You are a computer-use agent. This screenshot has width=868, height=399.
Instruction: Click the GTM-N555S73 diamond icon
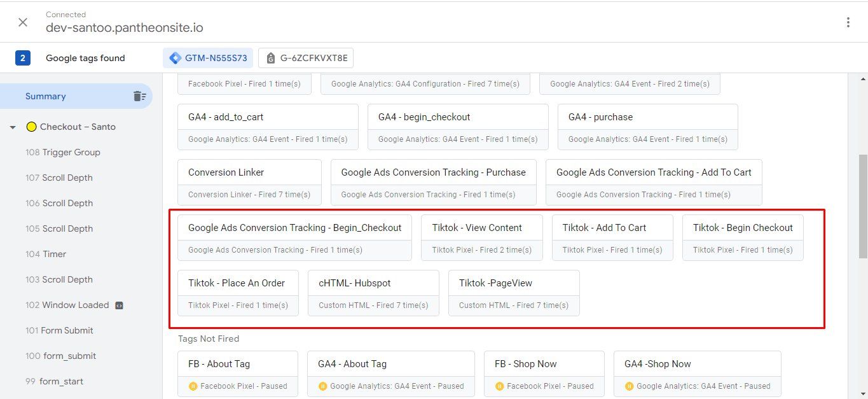(175, 58)
